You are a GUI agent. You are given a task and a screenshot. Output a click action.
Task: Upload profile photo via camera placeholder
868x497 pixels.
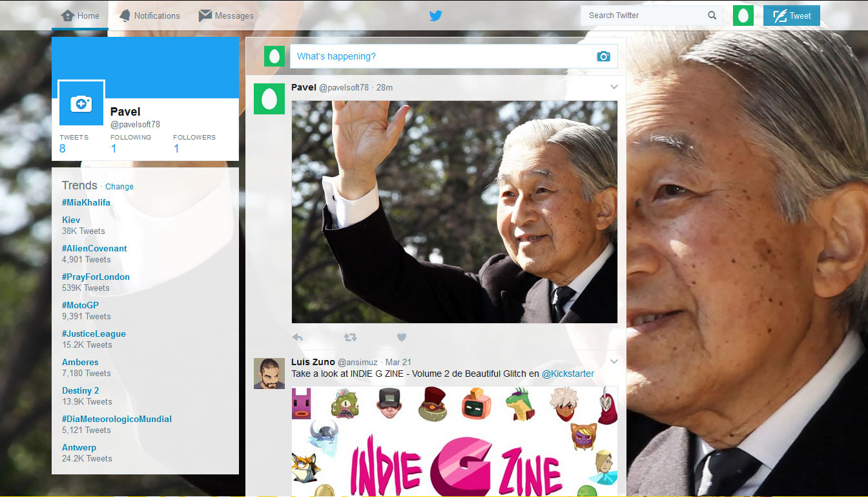(x=81, y=103)
